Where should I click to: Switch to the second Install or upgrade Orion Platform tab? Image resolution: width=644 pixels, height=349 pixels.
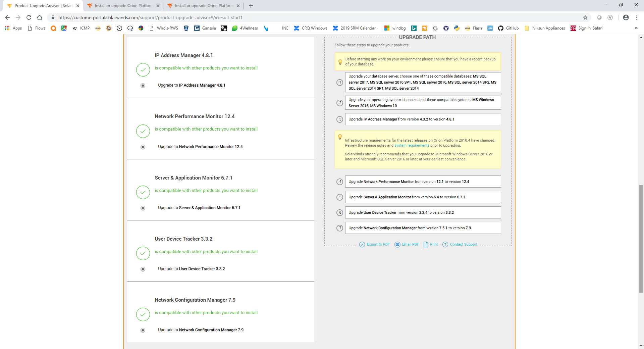(123, 6)
